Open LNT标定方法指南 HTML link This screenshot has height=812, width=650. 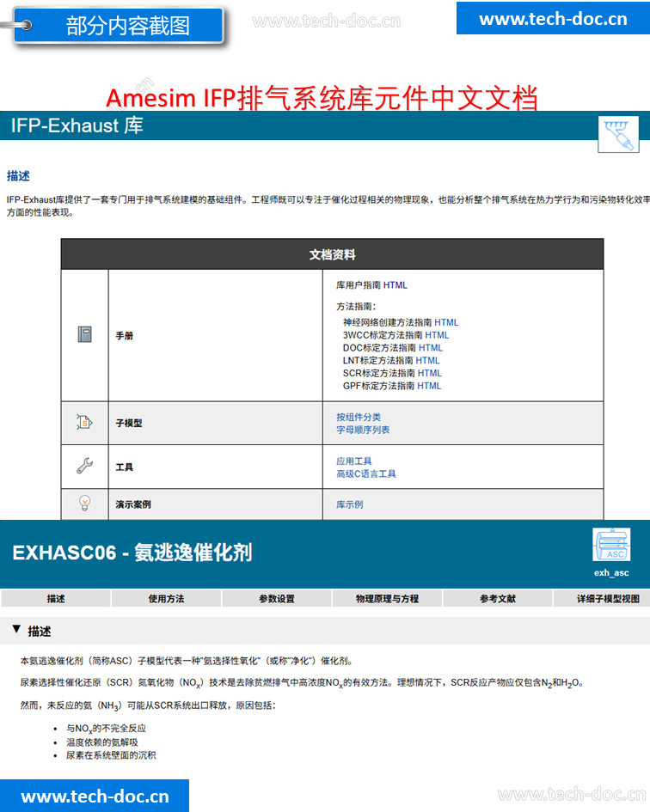[x=427, y=360]
